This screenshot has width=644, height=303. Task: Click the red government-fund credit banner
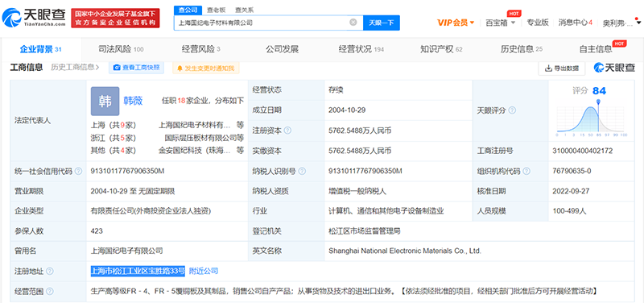click(x=115, y=19)
